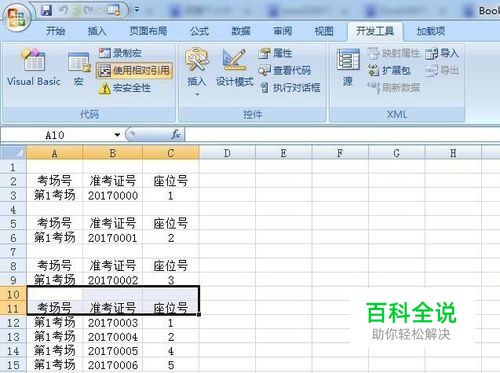Switch to the 审阅 (Review) tab
The height and width of the screenshot is (373, 500).
coord(283,31)
